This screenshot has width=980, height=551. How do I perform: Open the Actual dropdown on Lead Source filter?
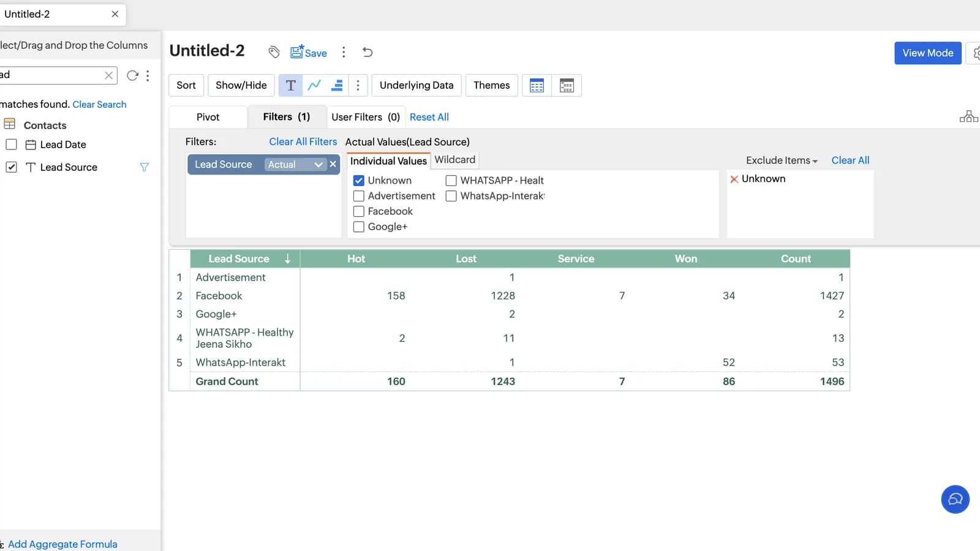coord(295,164)
